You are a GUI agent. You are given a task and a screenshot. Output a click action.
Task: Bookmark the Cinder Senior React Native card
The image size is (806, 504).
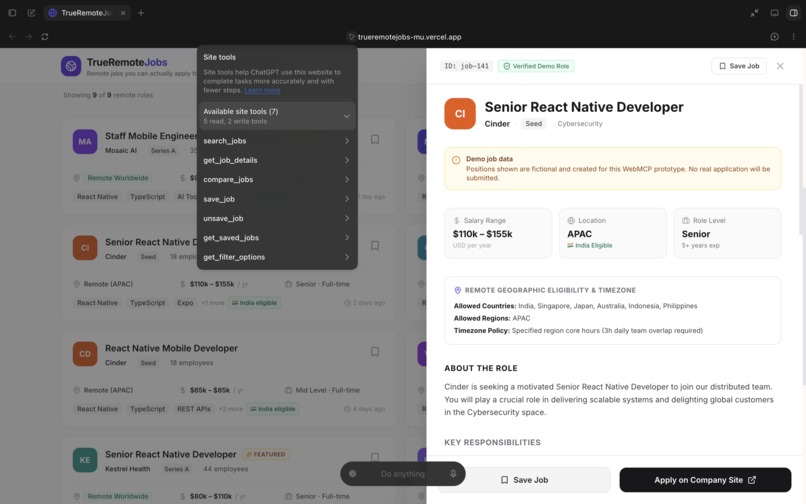click(375, 245)
